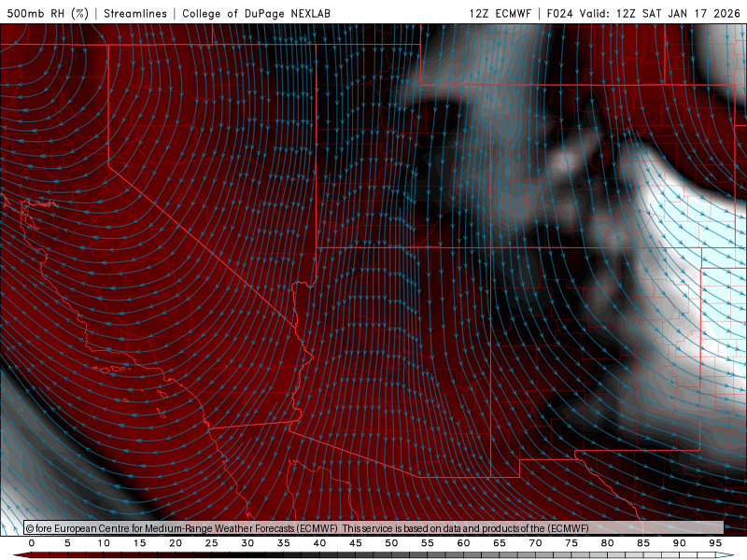This screenshot has height=560, width=747.
Task: Click the "10" colorbar label
Action: coord(104,543)
